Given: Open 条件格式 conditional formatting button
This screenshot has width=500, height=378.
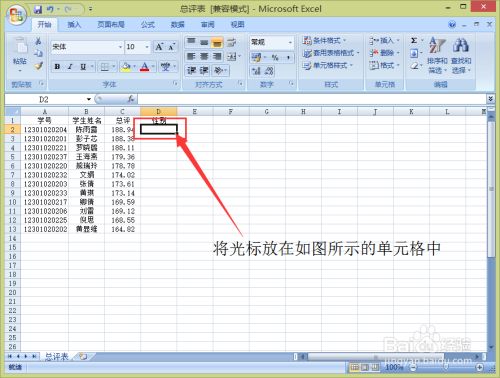Looking at the screenshot, I should 324,41.
